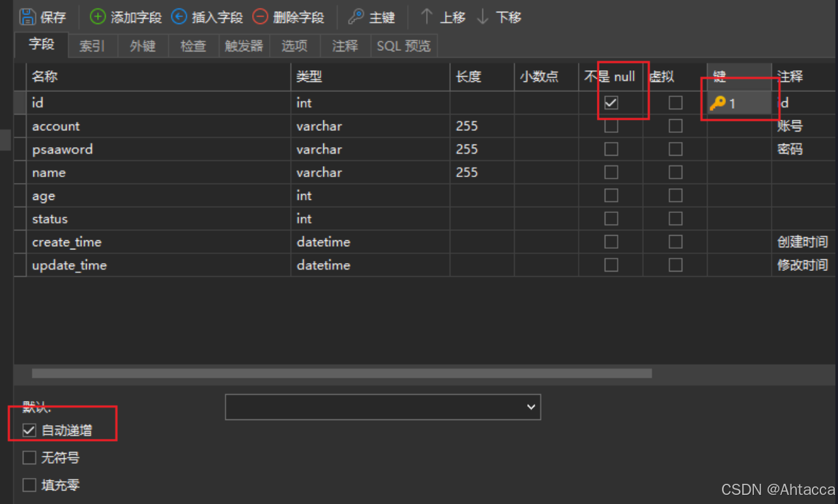Click the datetime type cell of create_time
The image size is (838, 504).
click(370, 242)
